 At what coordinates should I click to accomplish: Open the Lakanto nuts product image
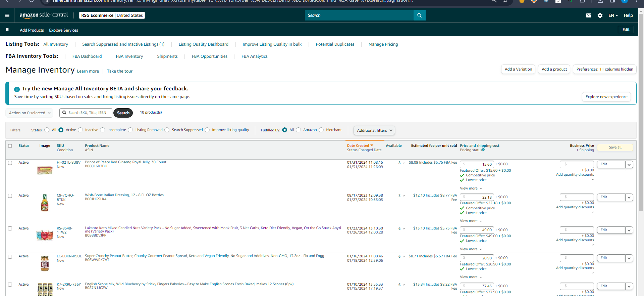point(45,235)
